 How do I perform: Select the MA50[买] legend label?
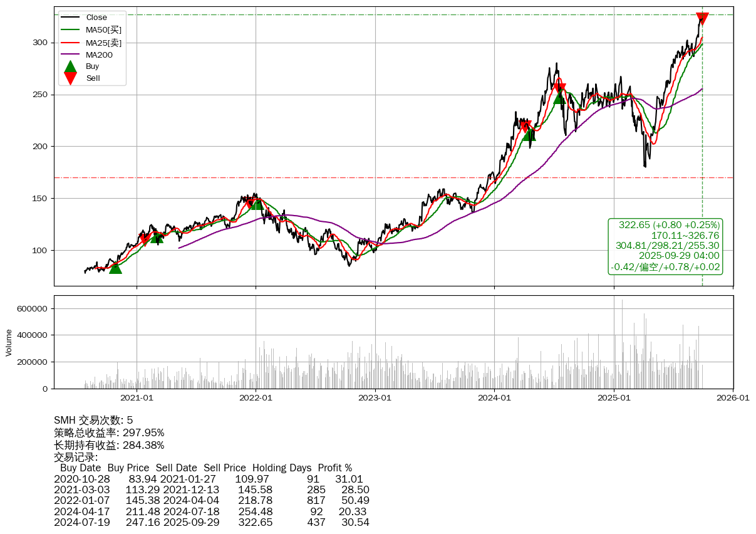pos(103,29)
